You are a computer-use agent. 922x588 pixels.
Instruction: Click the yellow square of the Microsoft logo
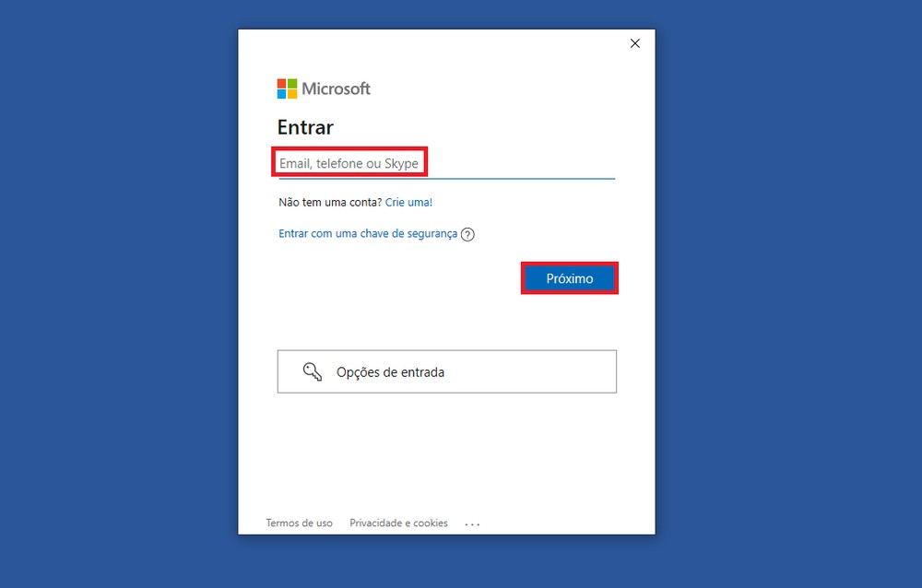[292, 94]
